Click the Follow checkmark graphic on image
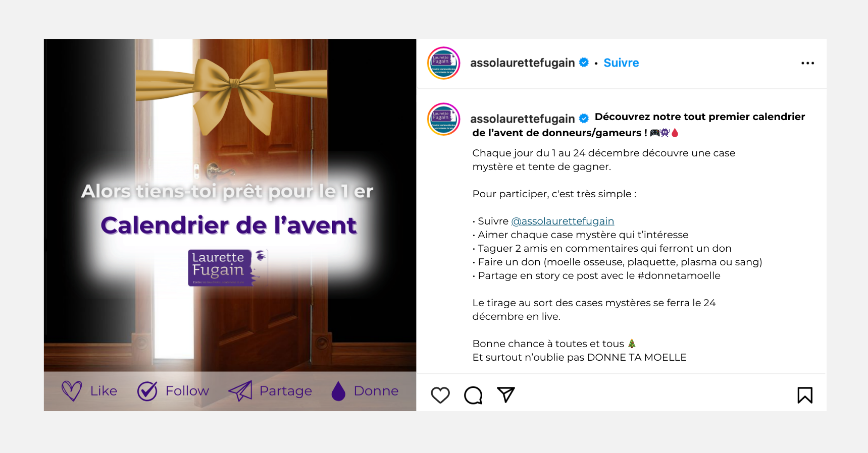 147,391
